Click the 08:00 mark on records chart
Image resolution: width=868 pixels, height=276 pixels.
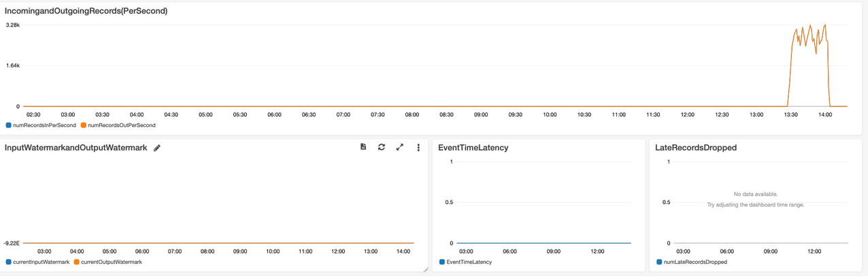tap(412, 115)
